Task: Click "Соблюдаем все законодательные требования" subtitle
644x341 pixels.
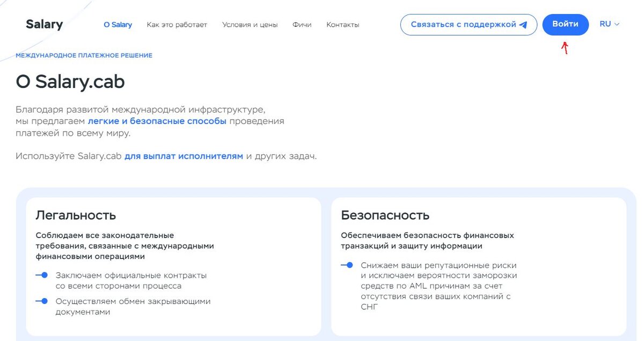Action: click(x=125, y=246)
